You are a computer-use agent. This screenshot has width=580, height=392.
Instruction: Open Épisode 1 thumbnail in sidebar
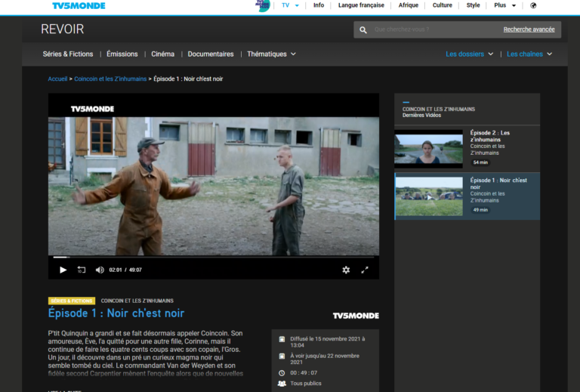[x=429, y=196]
